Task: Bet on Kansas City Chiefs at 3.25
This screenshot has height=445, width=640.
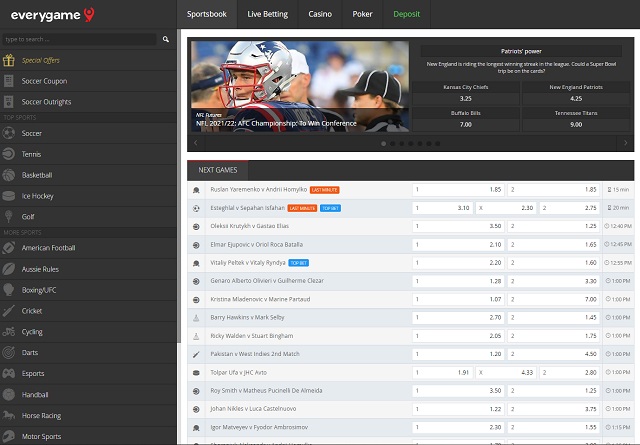Action: coord(466,93)
